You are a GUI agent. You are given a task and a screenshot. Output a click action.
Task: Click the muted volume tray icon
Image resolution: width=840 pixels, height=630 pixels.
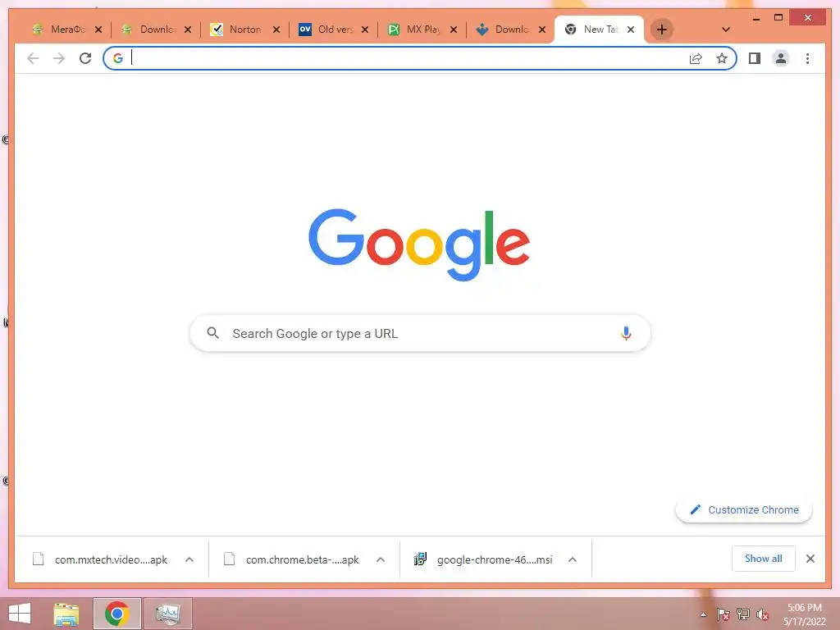click(x=763, y=615)
